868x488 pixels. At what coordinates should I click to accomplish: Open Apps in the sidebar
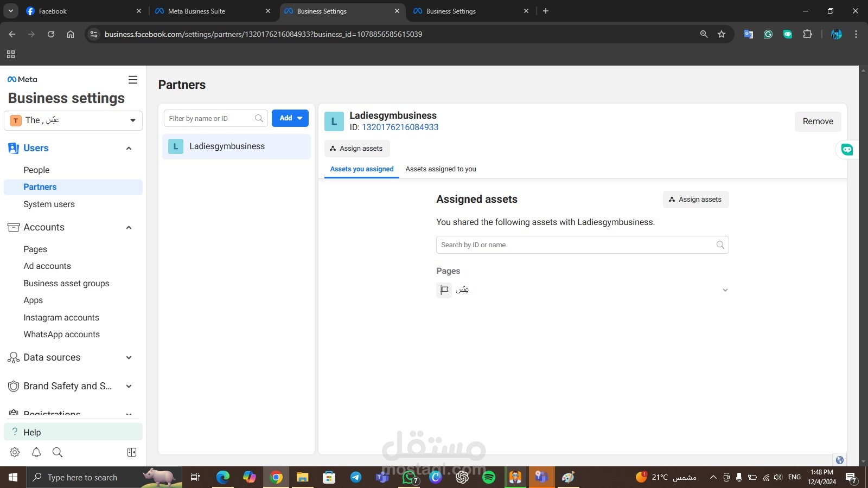[33, 300]
